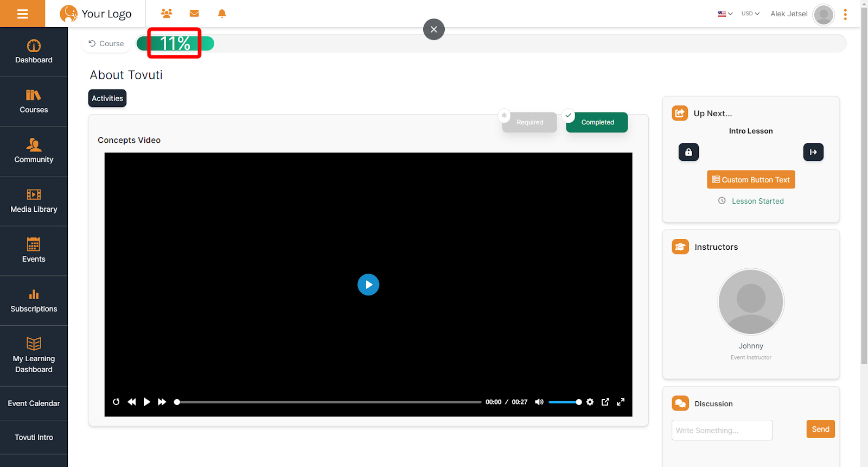This screenshot has width=868, height=467.
Task: Open video settings gear
Action: pos(590,402)
